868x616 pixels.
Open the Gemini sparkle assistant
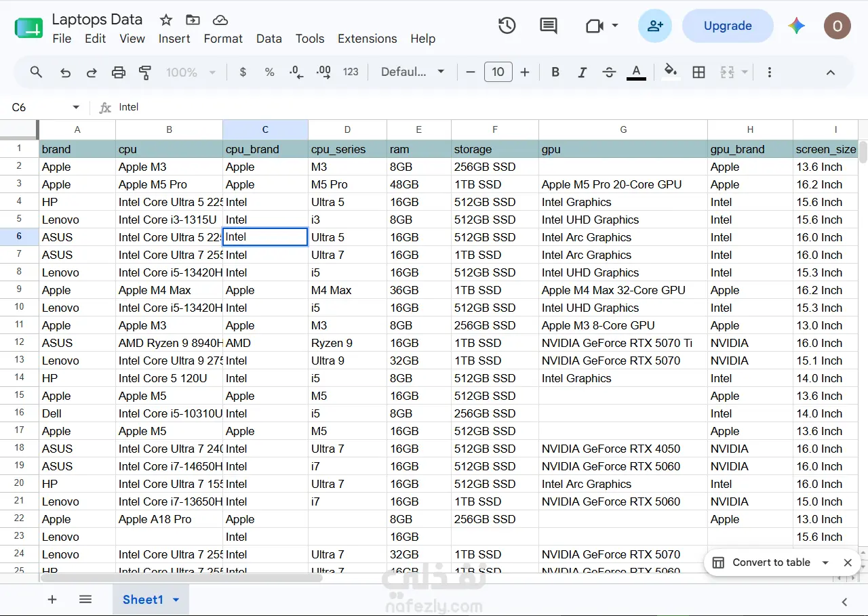796,26
